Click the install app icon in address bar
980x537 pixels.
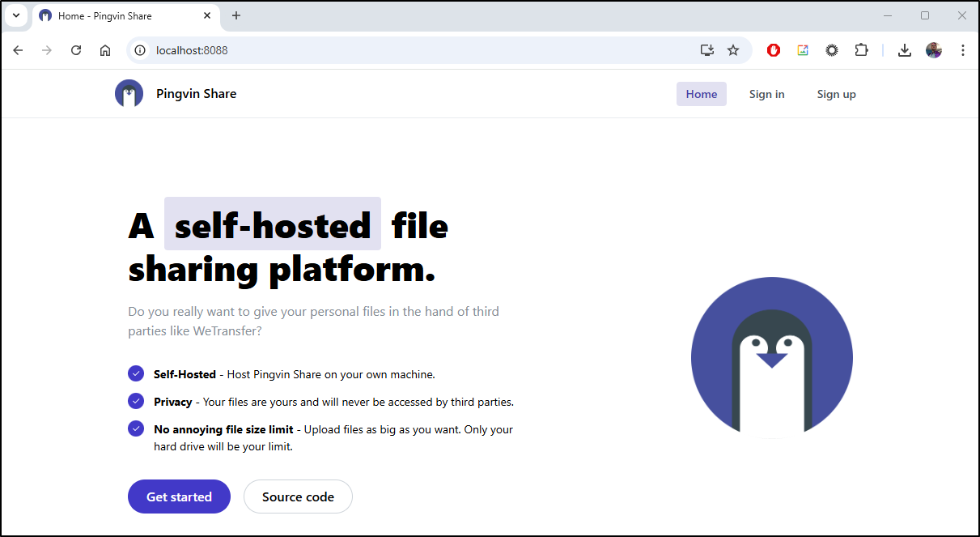(707, 50)
